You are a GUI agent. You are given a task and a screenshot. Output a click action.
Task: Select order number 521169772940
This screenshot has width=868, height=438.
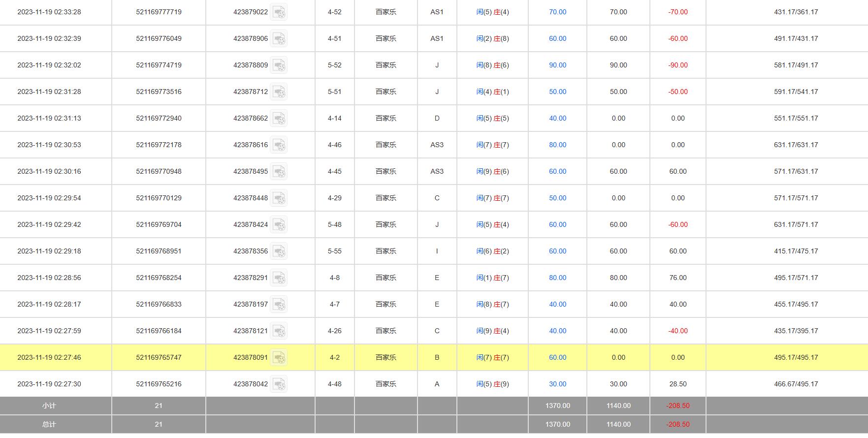click(x=159, y=118)
